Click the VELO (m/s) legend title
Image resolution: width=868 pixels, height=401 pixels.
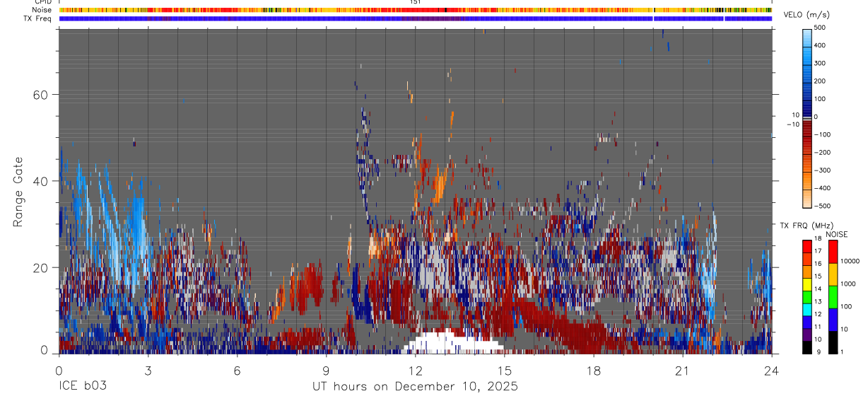pos(807,15)
